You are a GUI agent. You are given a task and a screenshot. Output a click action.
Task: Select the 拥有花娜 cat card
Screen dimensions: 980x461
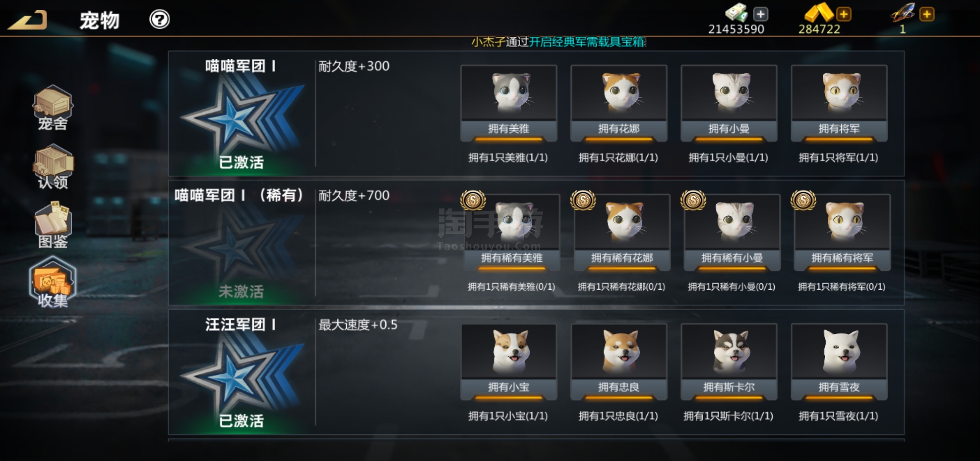(619, 103)
